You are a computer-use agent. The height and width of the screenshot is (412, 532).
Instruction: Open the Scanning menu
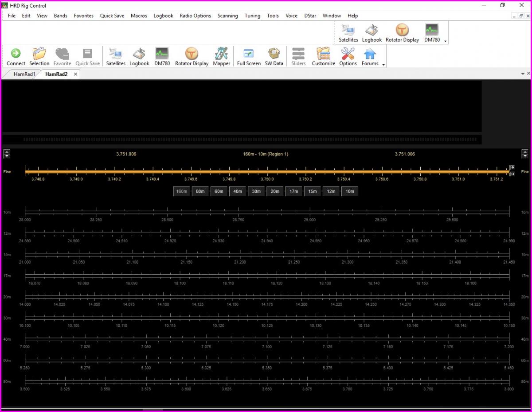[227, 16]
